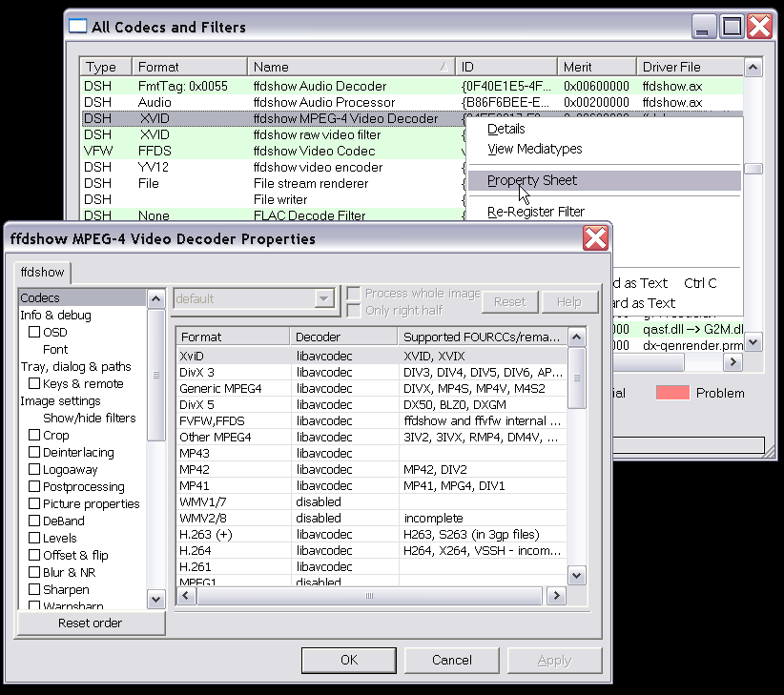Open the 'default' preset dropdown
The width and height of the screenshot is (784, 695).
click(x=324, y=298)
